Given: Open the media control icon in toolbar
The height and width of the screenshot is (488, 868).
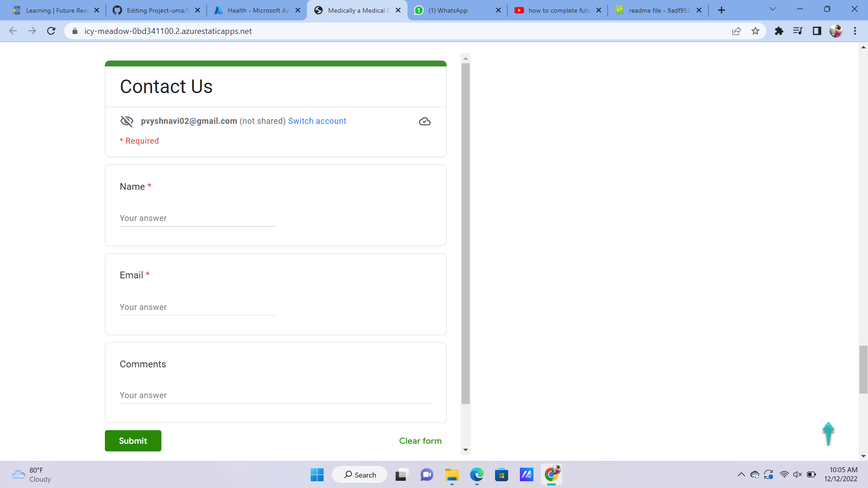Looking at the screenshot, I should coord(798,31).
